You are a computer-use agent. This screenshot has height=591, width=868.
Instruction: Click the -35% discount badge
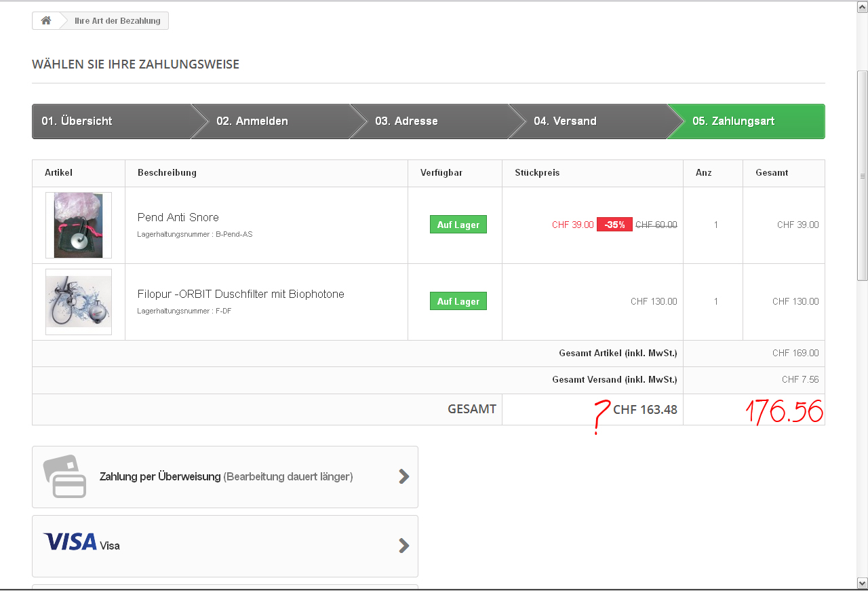pyautogui.click(x=614, y=225)
